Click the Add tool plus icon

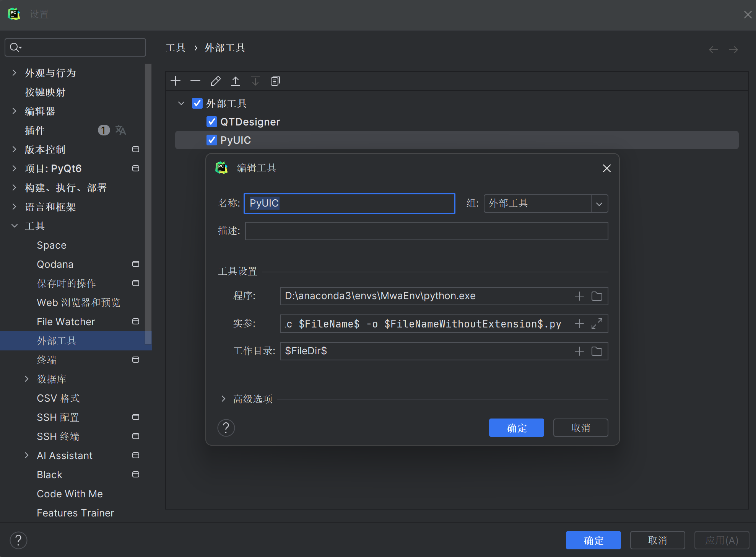coord(176,81)
